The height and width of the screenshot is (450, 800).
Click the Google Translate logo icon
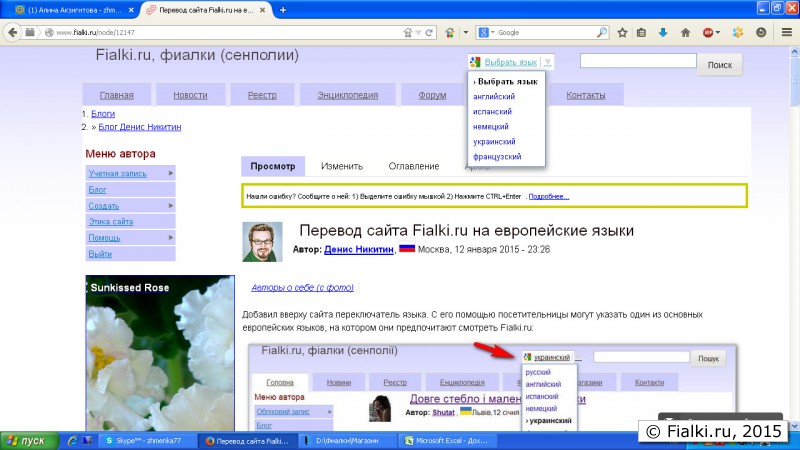[476, 62]
